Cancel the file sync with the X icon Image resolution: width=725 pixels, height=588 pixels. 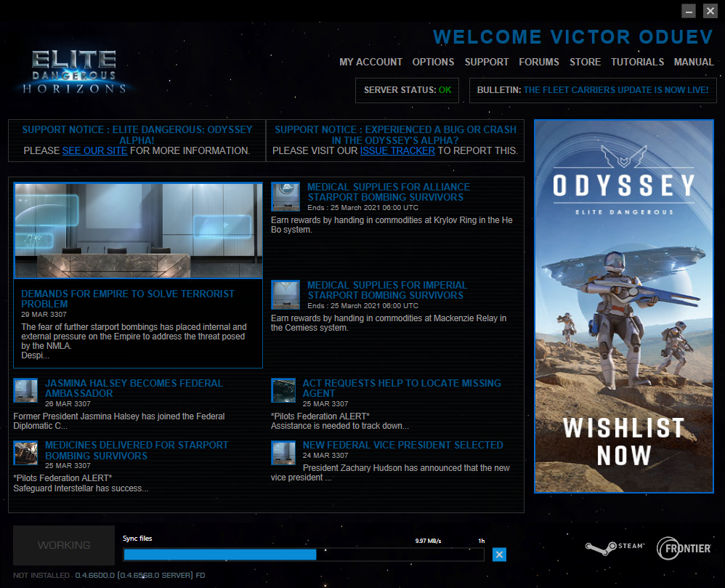coord(499,555)
